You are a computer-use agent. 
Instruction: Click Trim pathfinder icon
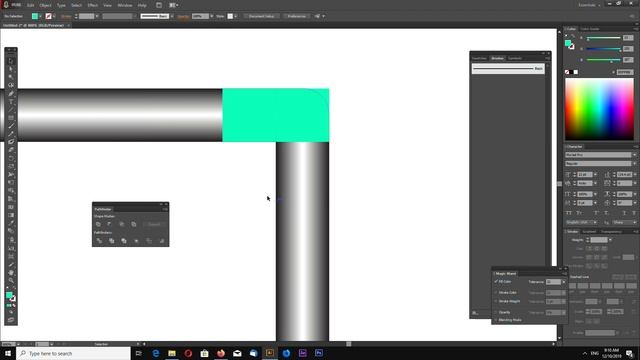click(111, 241)
